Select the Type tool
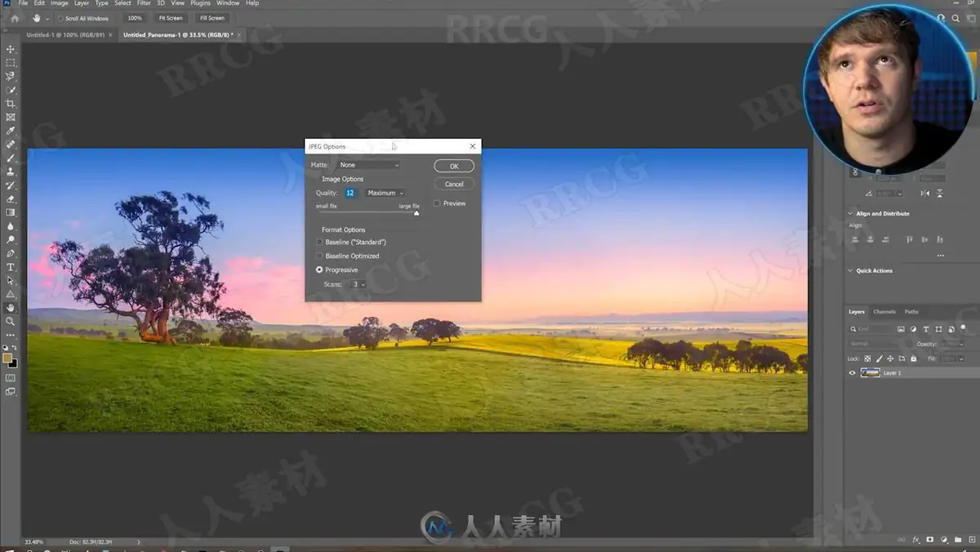This screenshot has height=552, width=980. coord(11,267)
